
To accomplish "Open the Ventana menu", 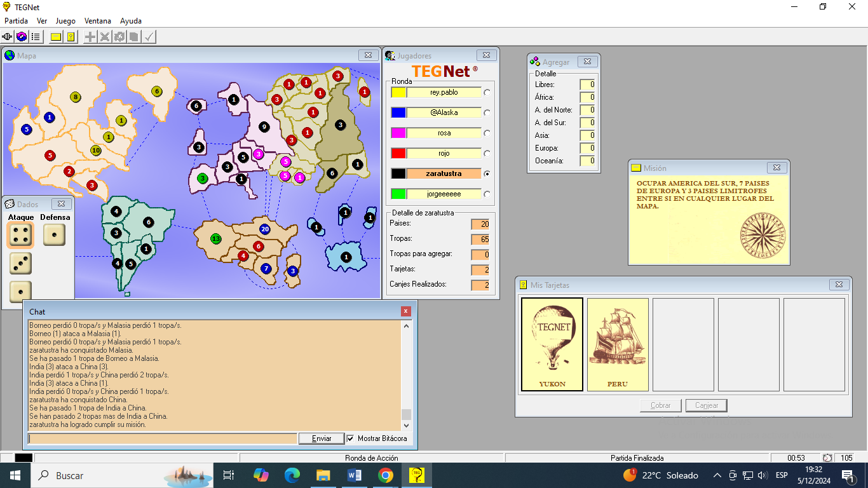I will click(x=97, y=21).
